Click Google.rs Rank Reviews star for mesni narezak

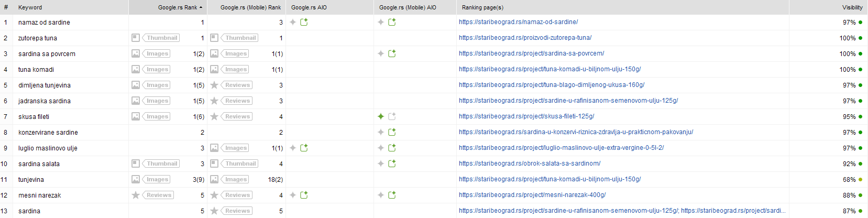point(136,195)
